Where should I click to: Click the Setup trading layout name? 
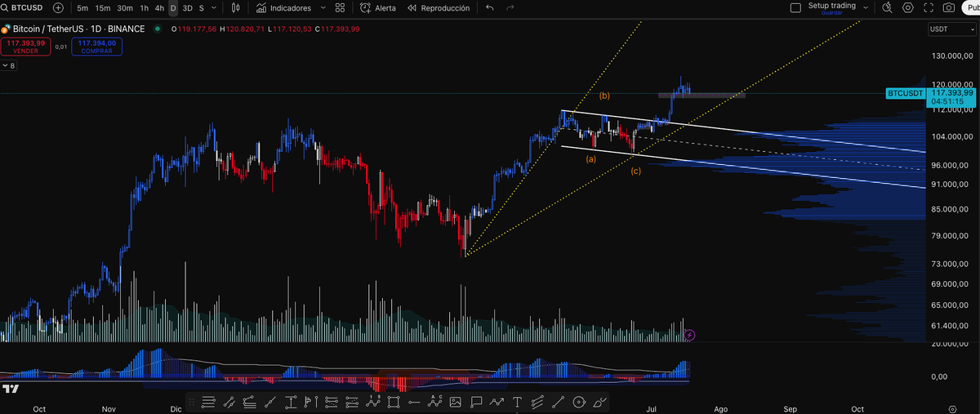[831, 7]
